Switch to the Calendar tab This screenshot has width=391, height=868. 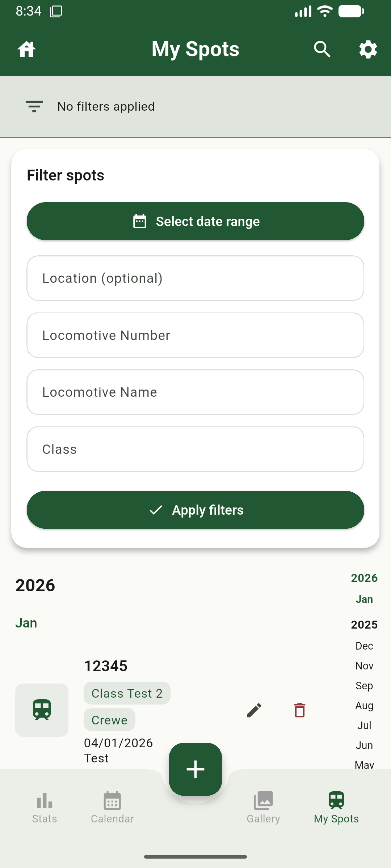tap(112, 807)
